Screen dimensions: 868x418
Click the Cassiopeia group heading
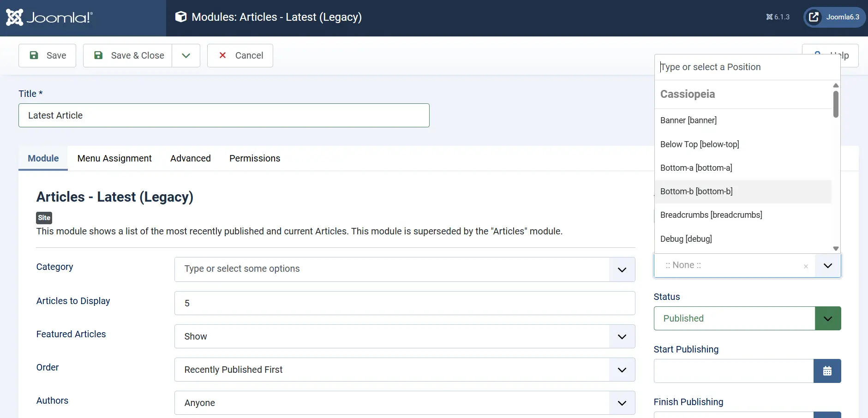688,94
